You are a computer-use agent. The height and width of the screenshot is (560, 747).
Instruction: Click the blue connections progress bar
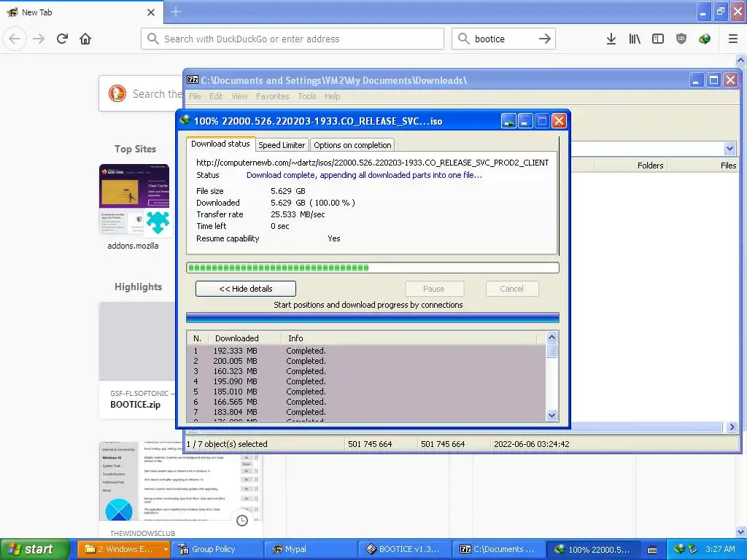373,318
